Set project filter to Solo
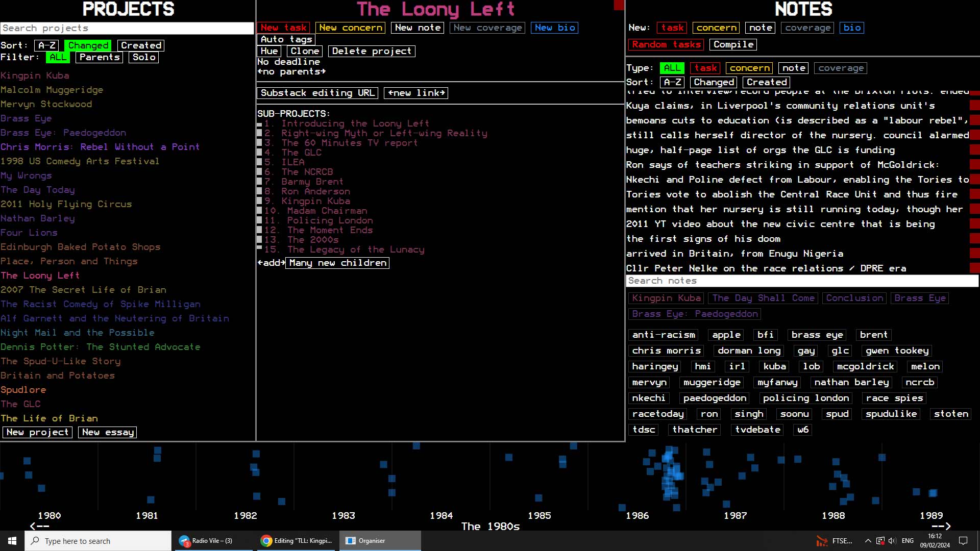The height and width of the screenshot is (551, 980). click(x=144, y=57)
